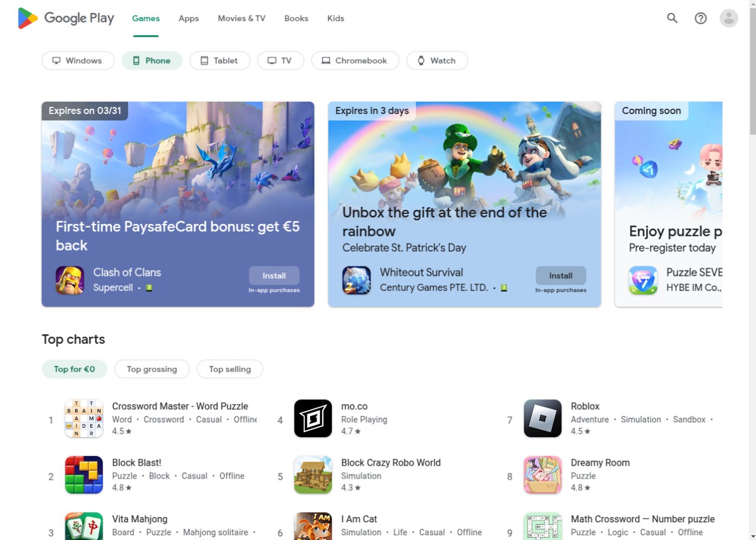Open the Math Crossword — Number puzzle title
This screenshot has width=756, height=540.
(643, 519)
